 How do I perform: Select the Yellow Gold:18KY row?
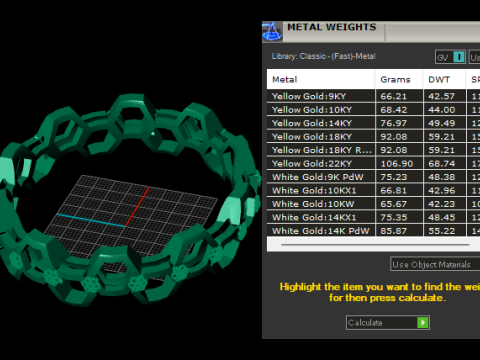[x=373, y=137]
